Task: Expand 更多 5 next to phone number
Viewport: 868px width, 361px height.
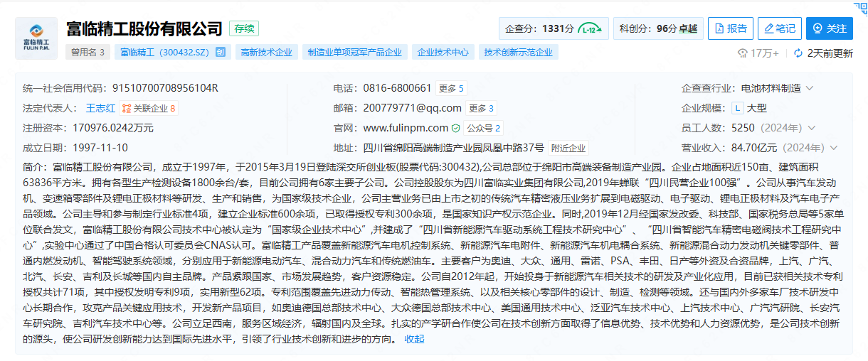Action: 452,88
